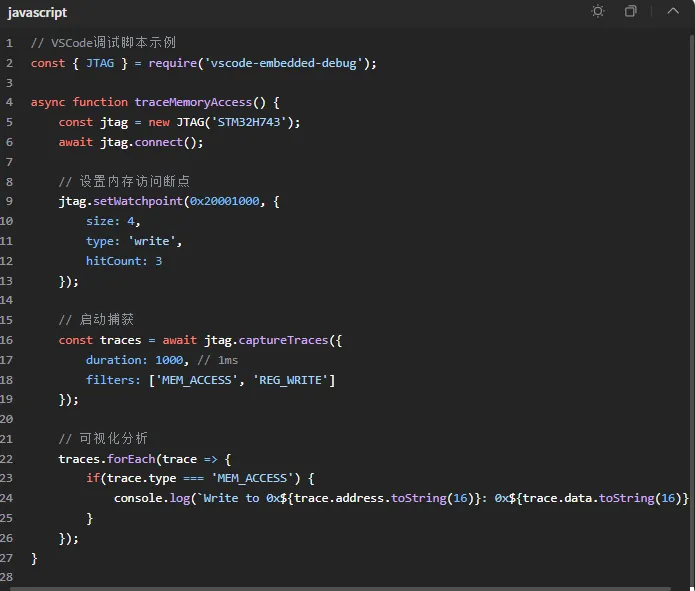Click 'connect' method on line 6
This screenshot has width=695, height=591.
[x=159, y=142]
